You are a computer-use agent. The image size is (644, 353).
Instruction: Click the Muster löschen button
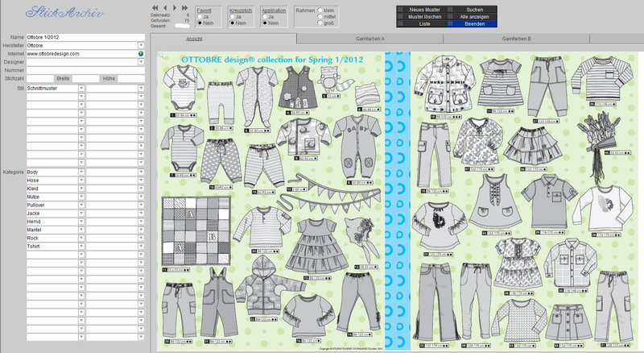(421, 17)
